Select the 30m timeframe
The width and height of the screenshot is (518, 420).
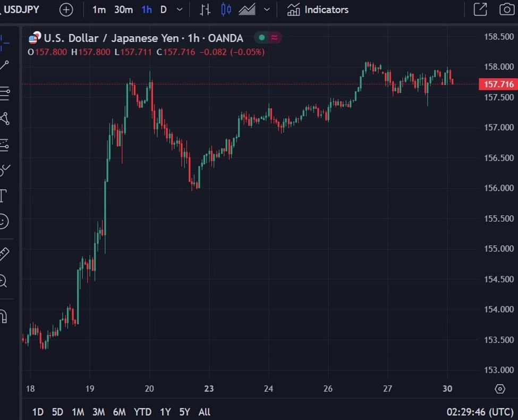123,10
